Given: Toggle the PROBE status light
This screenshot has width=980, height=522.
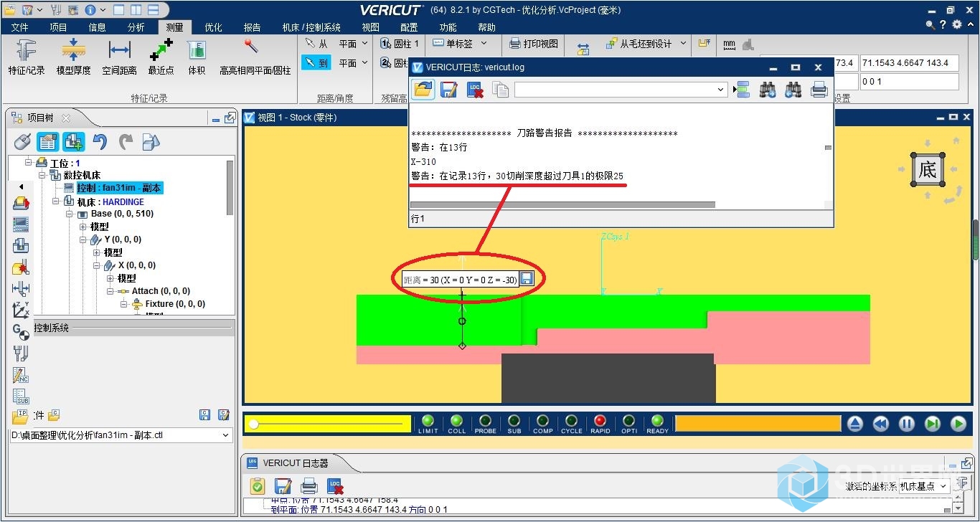Looking at the screenshot, I should click(x=485, y=424).
